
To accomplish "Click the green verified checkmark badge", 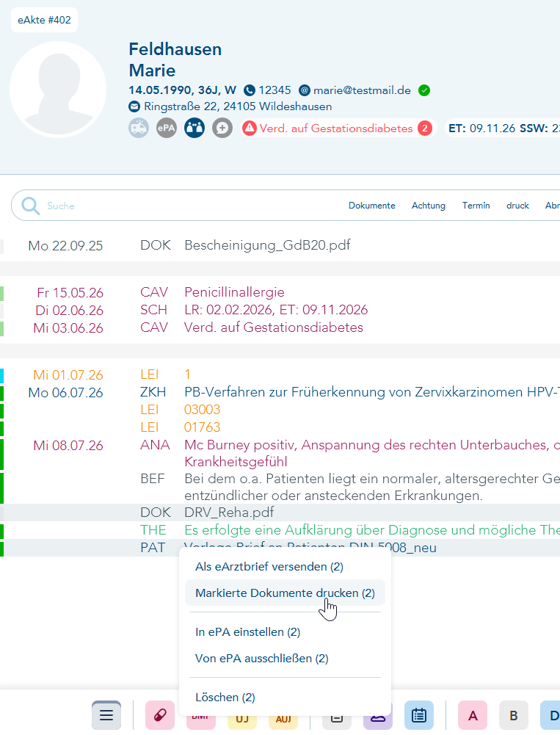I will click(x=424, y=90).
